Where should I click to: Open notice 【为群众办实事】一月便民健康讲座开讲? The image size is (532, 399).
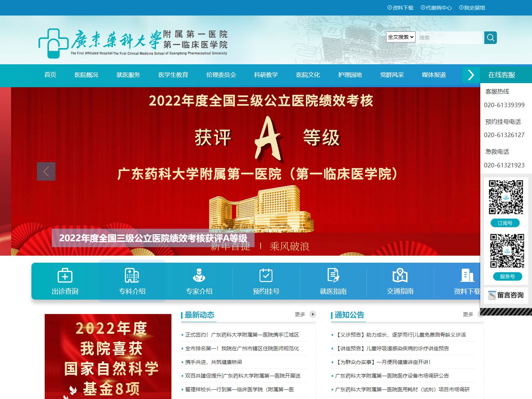383,362
